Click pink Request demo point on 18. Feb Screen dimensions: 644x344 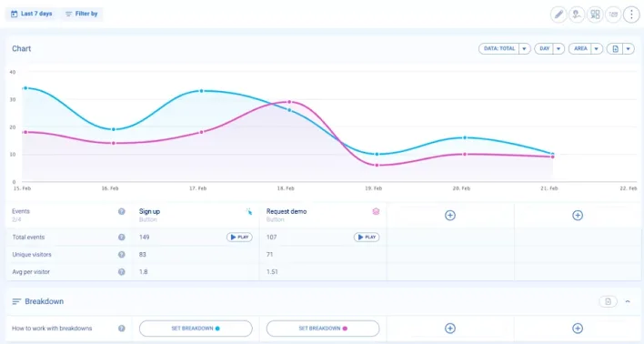pos(289,102)
